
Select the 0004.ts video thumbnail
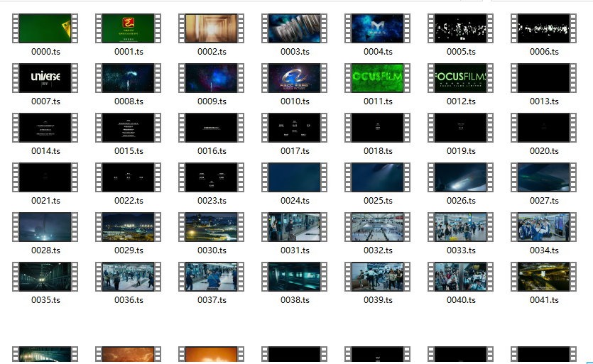[x=377, y=28]
